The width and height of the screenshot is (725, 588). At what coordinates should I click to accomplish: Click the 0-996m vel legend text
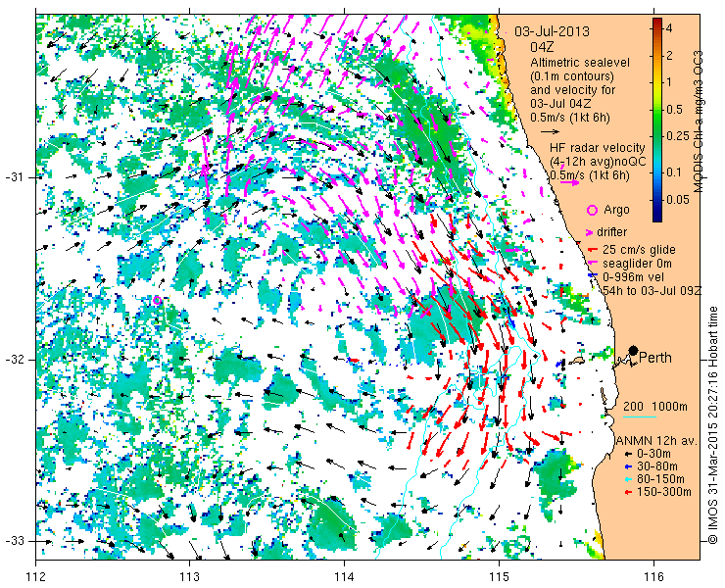click(x=634, y=276)
